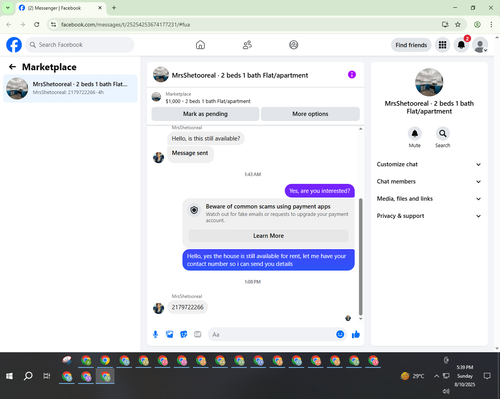
Task: Open the Facebook logo home link
Action: coord(14,45)
